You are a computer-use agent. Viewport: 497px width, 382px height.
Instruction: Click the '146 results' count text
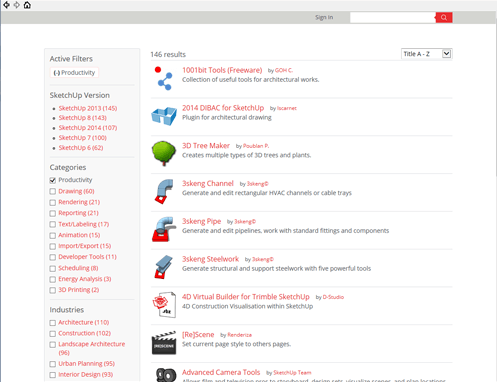pyautogui.click(x=168, y=54)
